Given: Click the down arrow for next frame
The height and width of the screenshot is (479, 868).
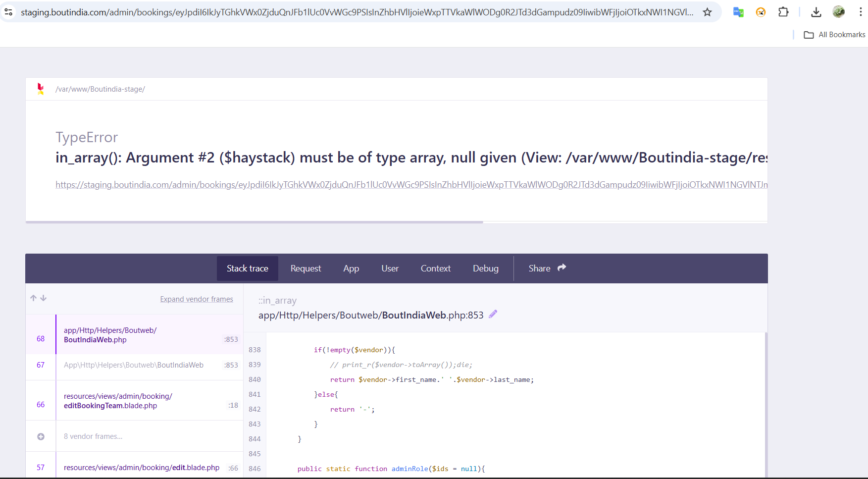Looking at the screenshot, I should 44,298.
